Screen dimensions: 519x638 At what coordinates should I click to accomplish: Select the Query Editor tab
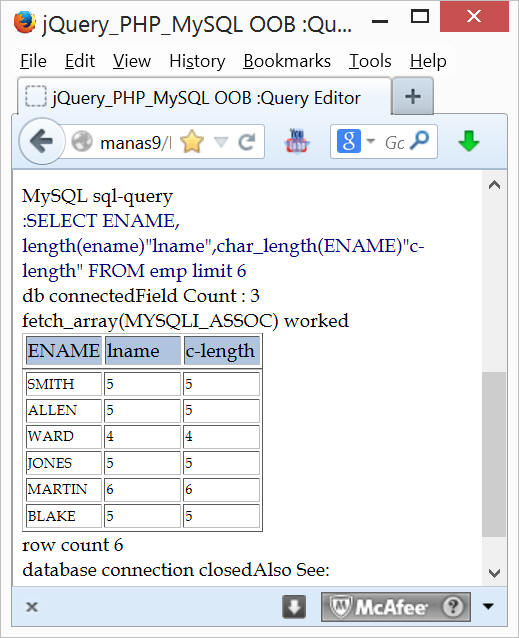tap(204, 97)
